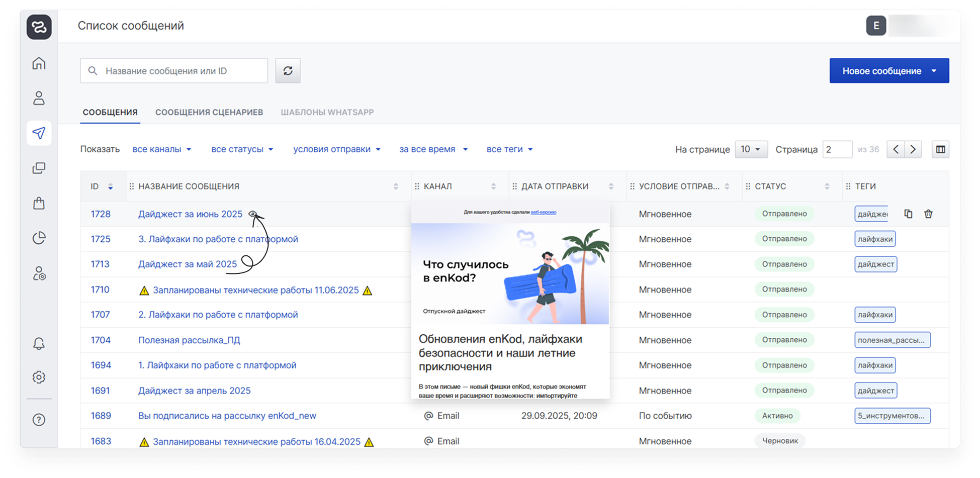Go to the next page arrow

click(x=913, y=149)
